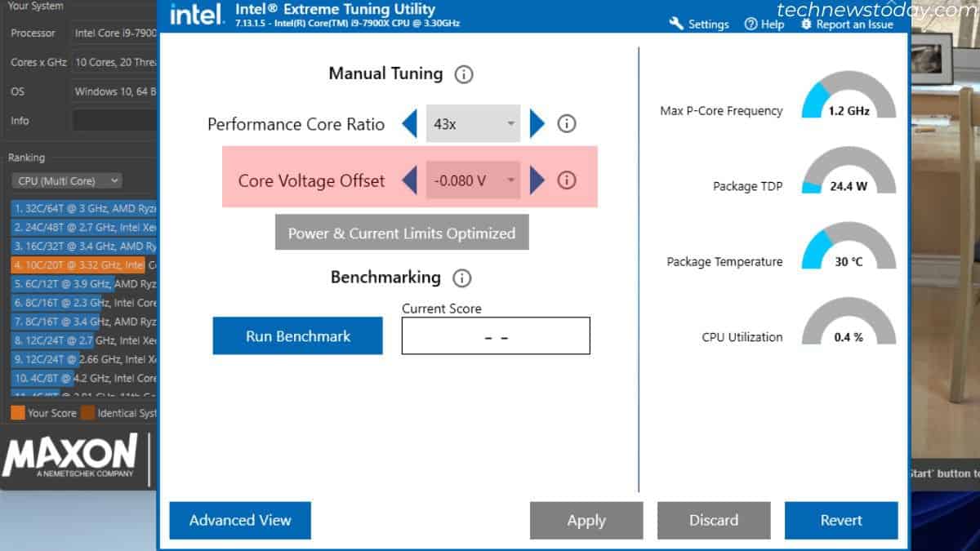
Task: Apply the tuning changes
Action: [586, 520]
